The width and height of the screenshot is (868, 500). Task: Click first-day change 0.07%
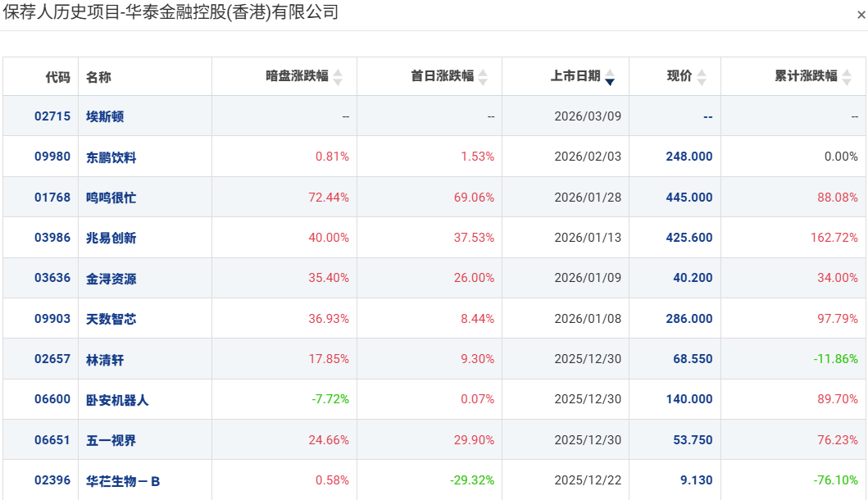tap(478, 399)
